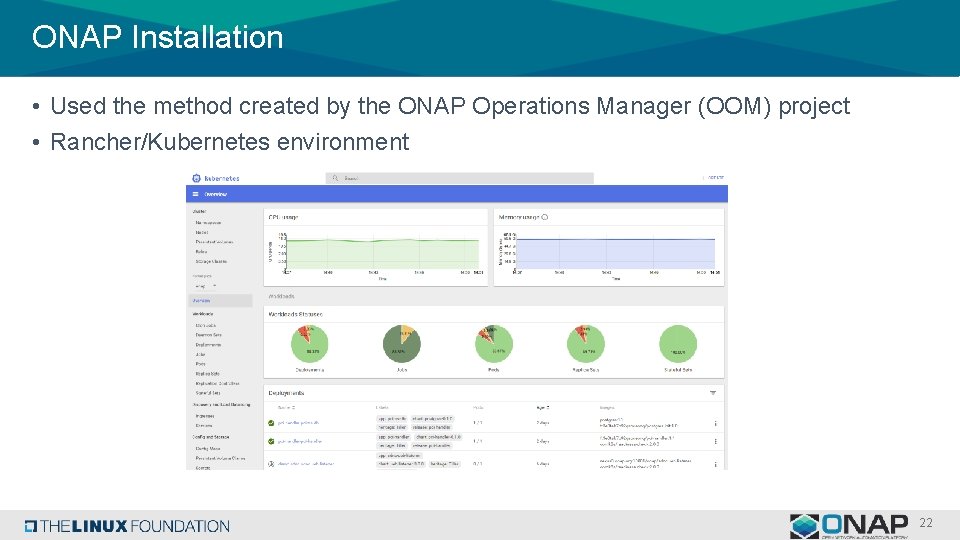Screen dimensions: 960x540
Task: Open the hamburger menu beside Overview
Action: [195, 194]
